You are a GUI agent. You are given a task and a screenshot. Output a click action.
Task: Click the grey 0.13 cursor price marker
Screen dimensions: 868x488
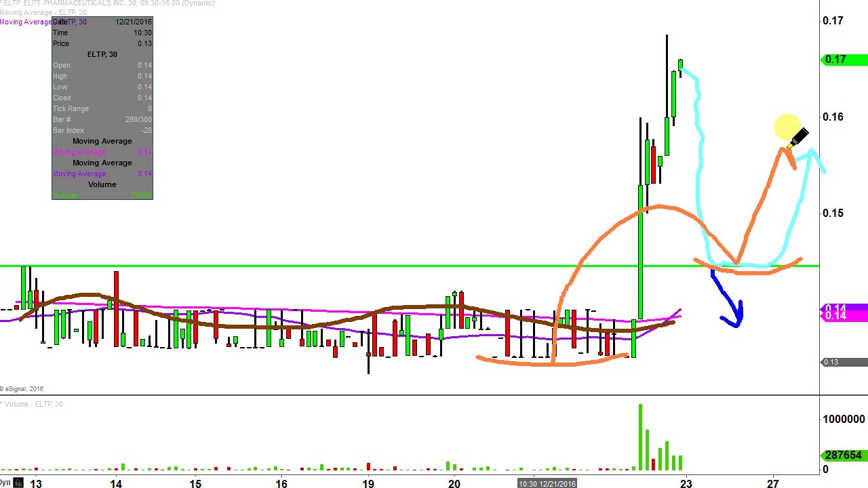click(844, 362)
